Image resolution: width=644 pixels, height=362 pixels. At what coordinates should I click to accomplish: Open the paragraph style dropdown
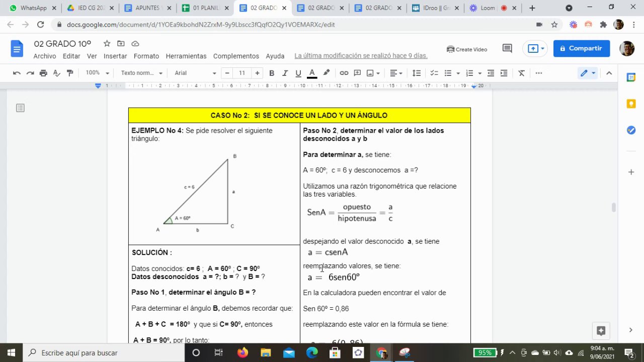pyautogui.click(x=141, y=73)
